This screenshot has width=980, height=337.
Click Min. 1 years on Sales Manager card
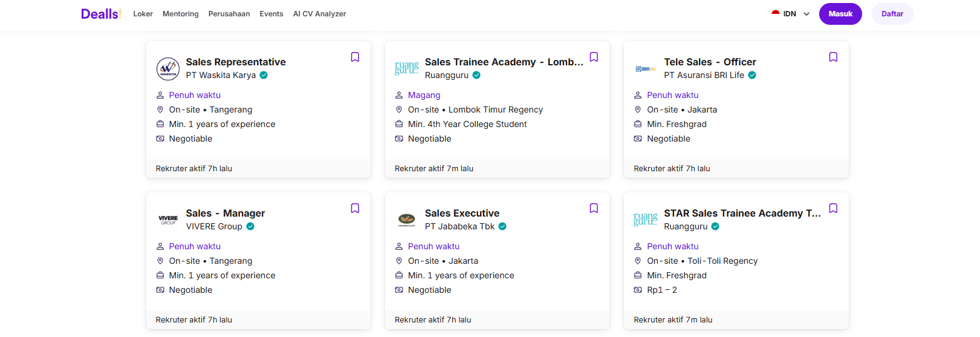click(222, 275)
